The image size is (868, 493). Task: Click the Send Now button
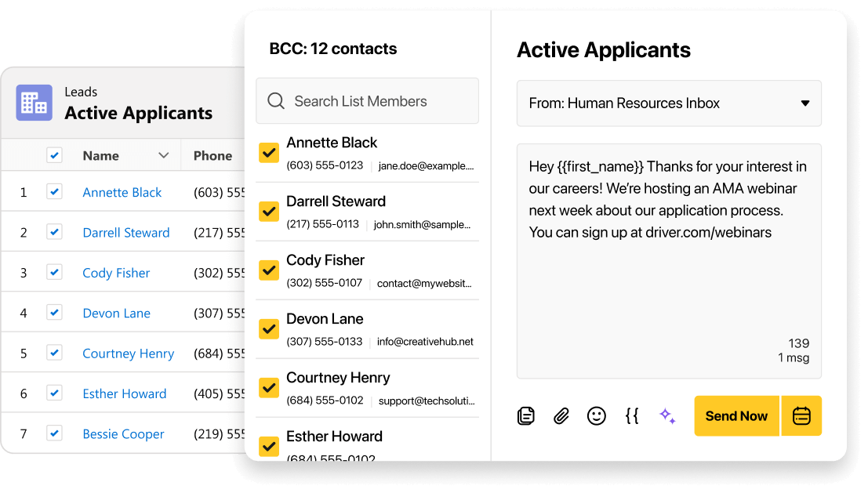(736, 415)
